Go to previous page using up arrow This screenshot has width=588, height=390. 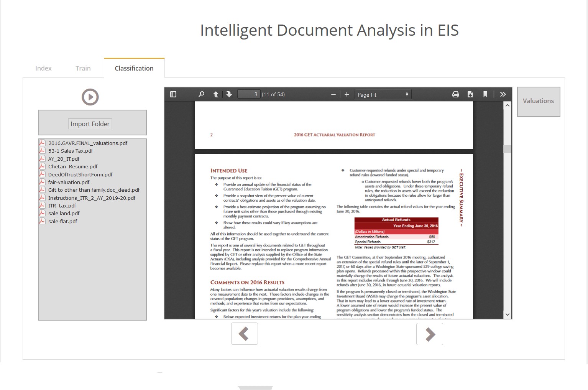pos(216,94)
